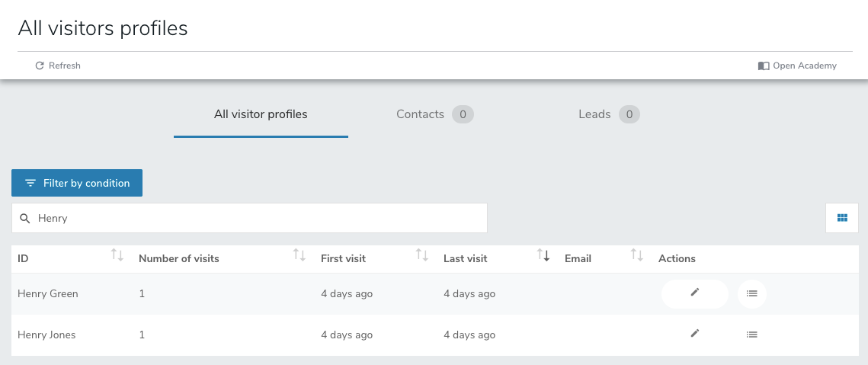Sort by First visit arrows
The width and height of the screenshot is (868, 365).
(x=422, y=255)
